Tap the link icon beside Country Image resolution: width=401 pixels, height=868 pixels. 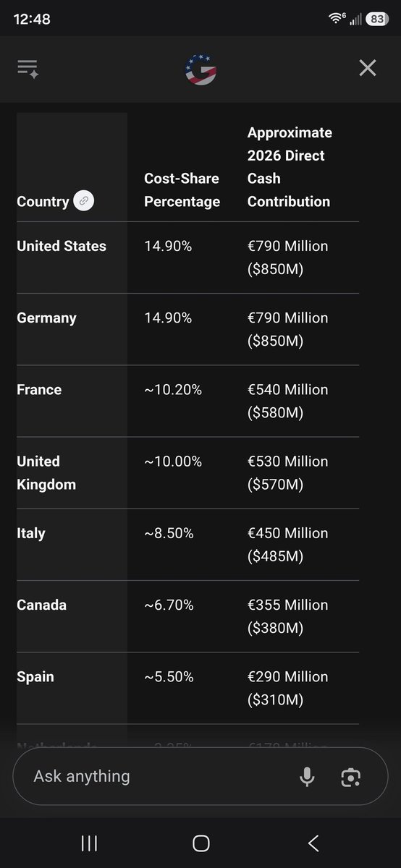[x=84, y=201]
